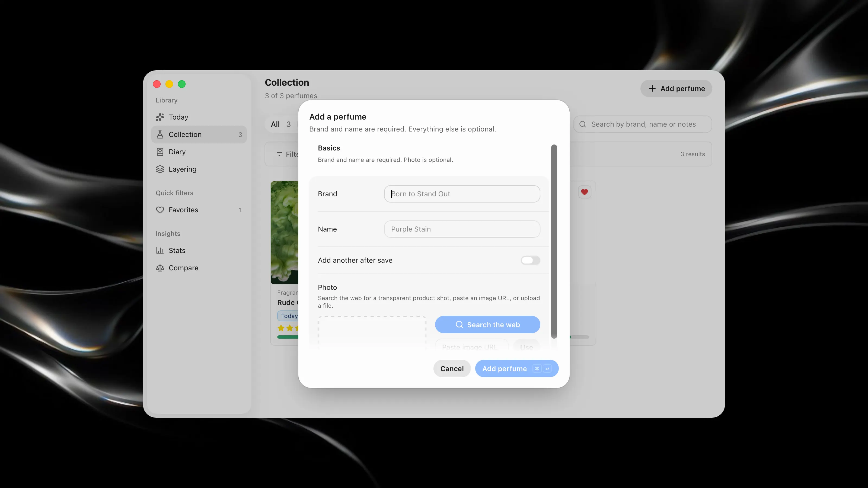868x488 pixels.
Task: Open the Compare view
Action: [x=199, y=268]
